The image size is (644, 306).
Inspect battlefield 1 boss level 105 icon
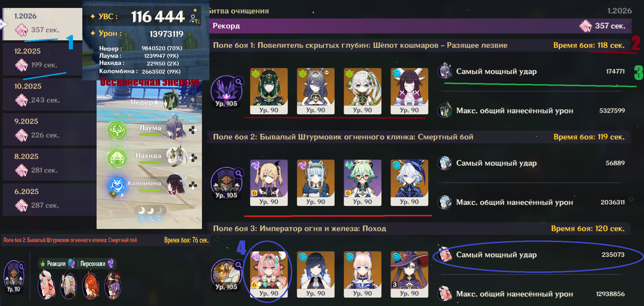pyautogui.click(x=226, y=91)
